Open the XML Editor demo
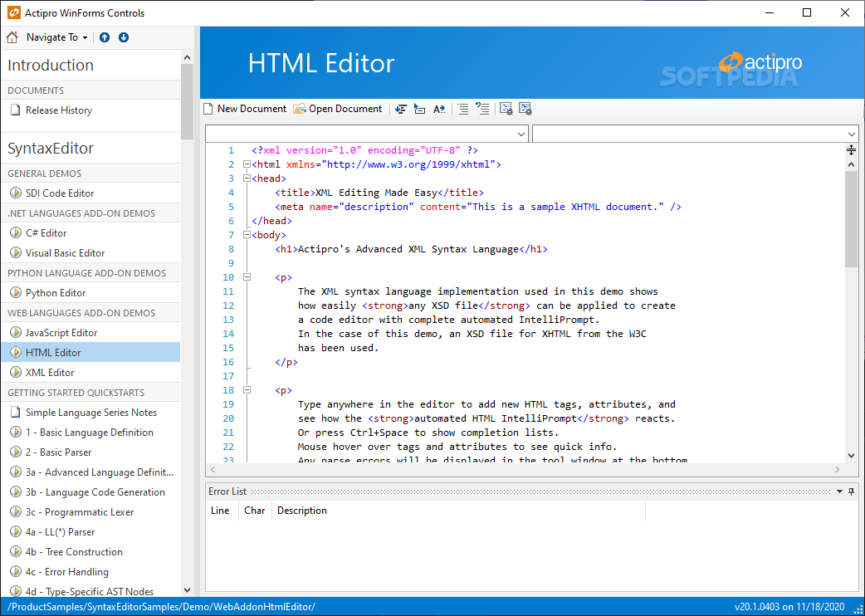Image resolution: width=865 pixels, height=616 pixels. coord(90,372)
